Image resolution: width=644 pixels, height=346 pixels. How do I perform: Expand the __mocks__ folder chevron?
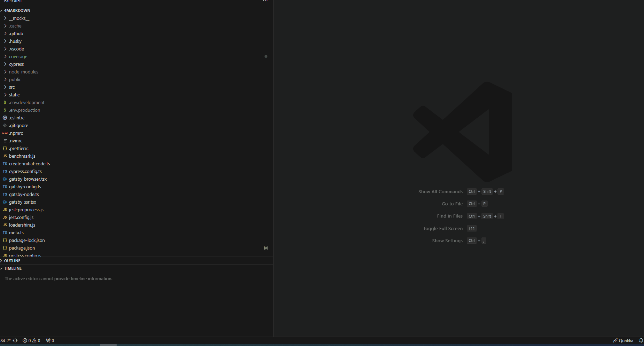[x=5, y=18]
